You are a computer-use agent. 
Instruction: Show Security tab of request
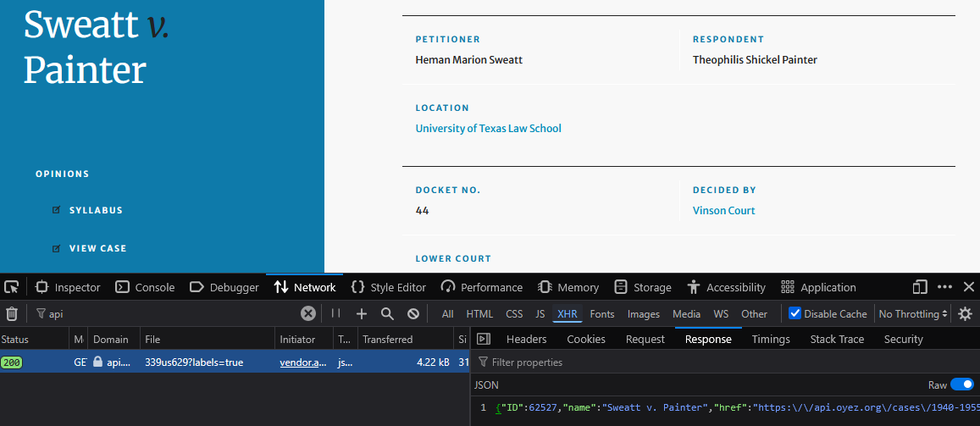click(x=903, y=339)
